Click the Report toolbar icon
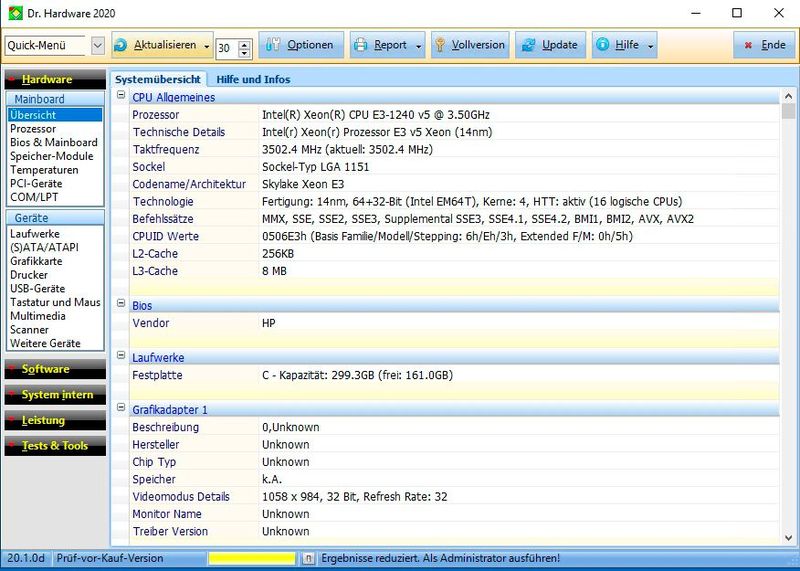This screenshot has width=800, height=571. [x=361, y=45]
